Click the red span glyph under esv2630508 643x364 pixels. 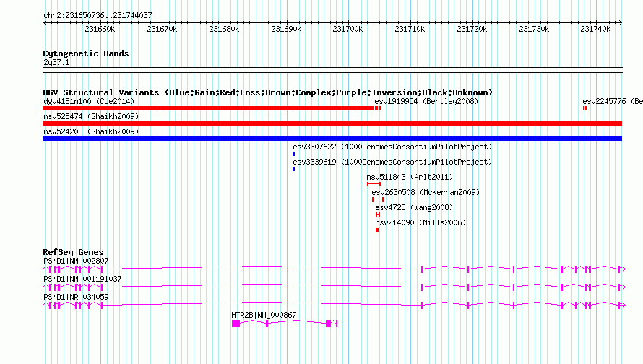378,199
